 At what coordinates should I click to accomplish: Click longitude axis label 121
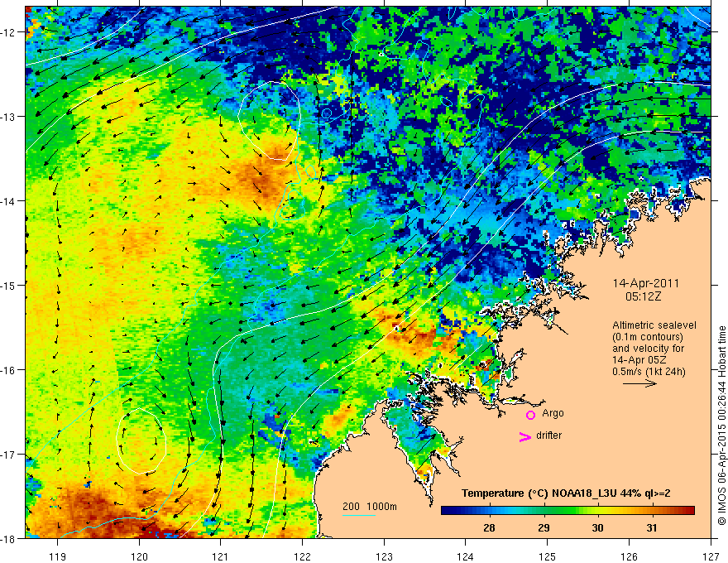221,556
